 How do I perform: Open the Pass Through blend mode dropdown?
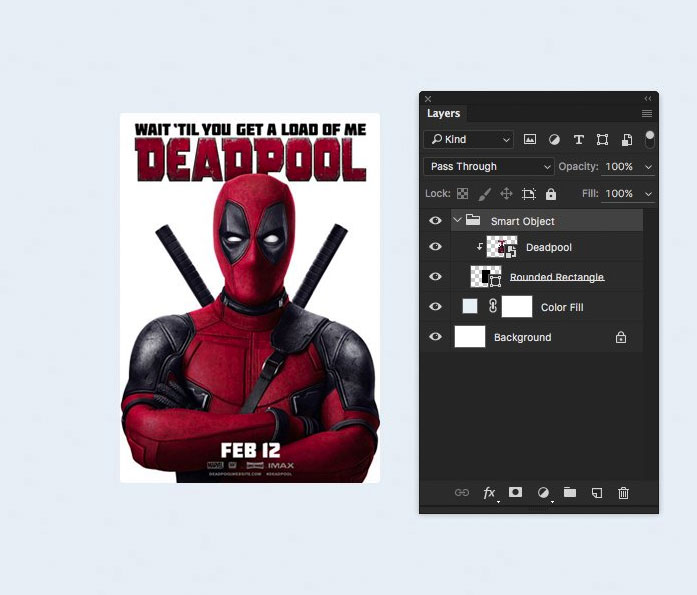click(489, 167)
